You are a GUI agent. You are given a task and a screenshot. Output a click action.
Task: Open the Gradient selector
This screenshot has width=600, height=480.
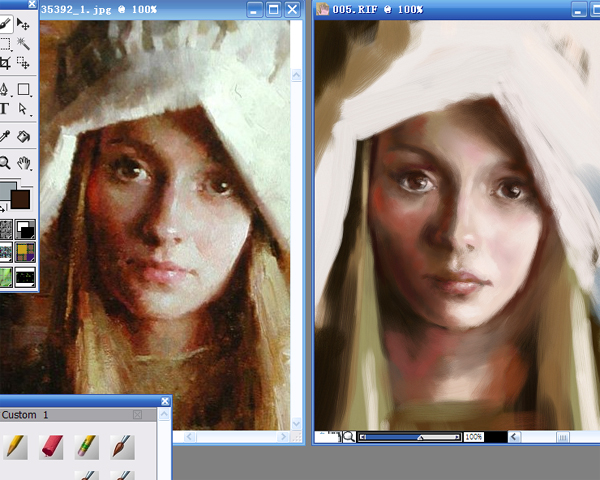point(25,229)
